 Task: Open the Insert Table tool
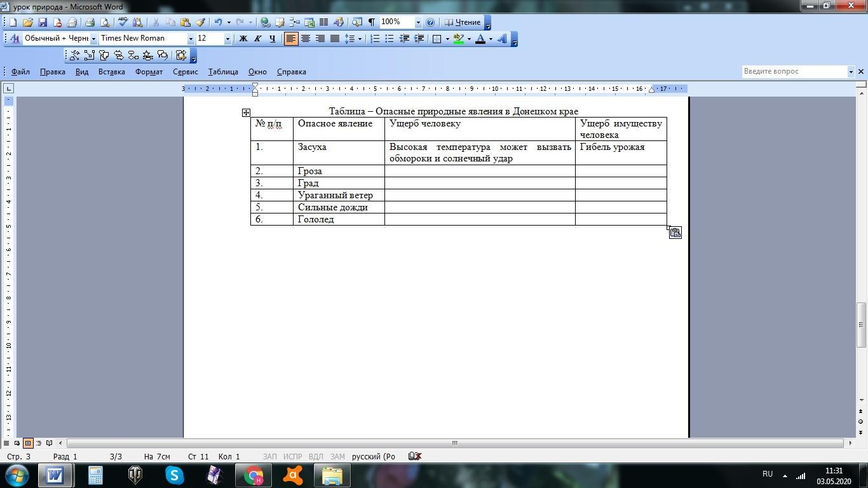pyautogui.click(x=295, y=22)
